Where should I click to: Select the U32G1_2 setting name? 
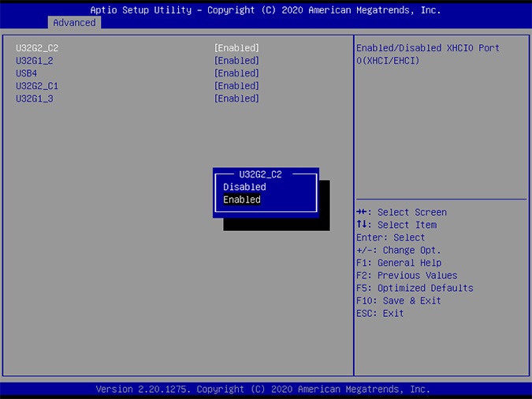35,61
